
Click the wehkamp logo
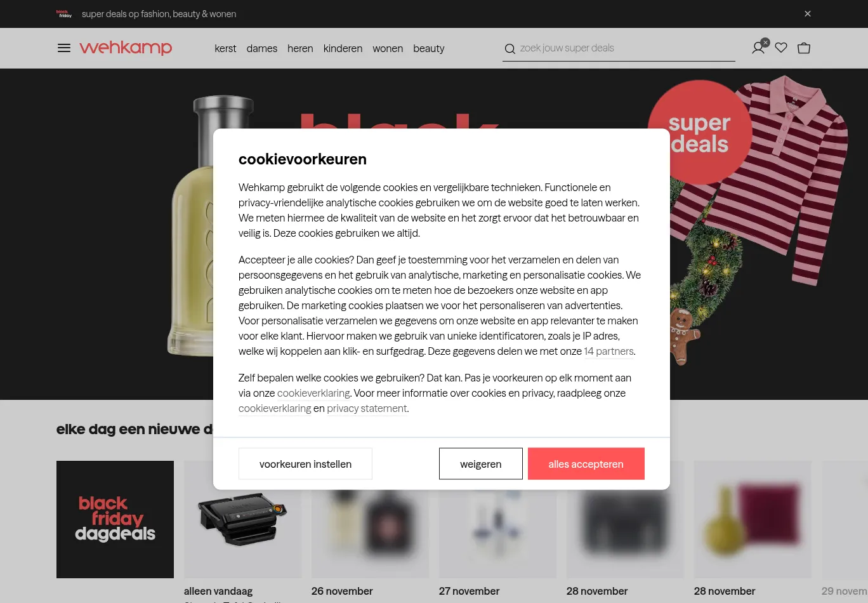pos(126,48)
